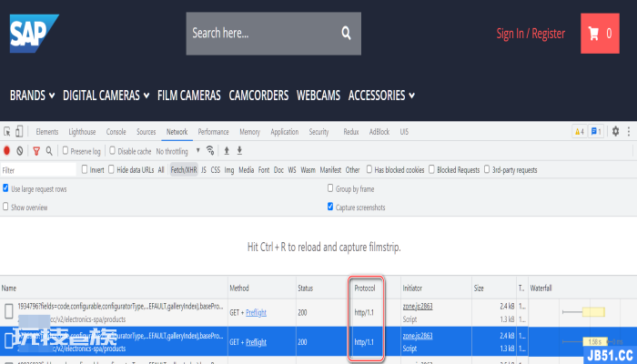Screen dimensions: 637x364
Task: Switch to Sources tab
Action: pos(147,132)
